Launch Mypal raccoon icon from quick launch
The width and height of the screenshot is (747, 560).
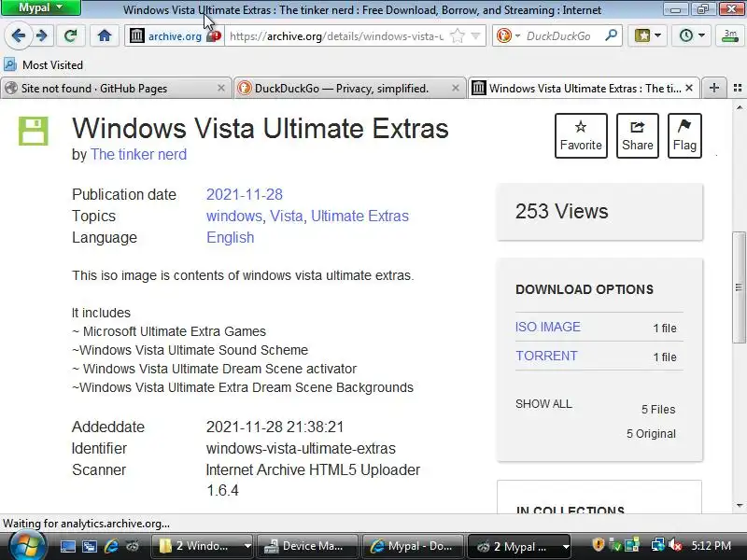[132, 546]
